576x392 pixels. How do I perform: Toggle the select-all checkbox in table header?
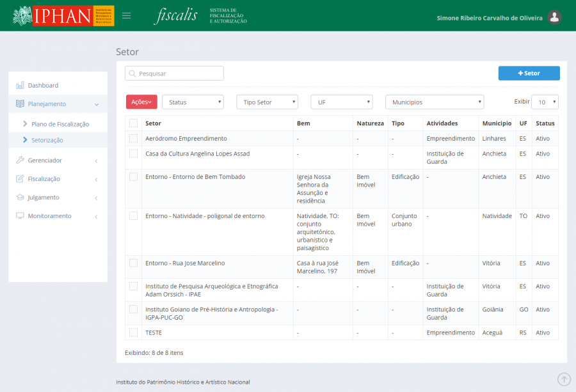(133, 123)
